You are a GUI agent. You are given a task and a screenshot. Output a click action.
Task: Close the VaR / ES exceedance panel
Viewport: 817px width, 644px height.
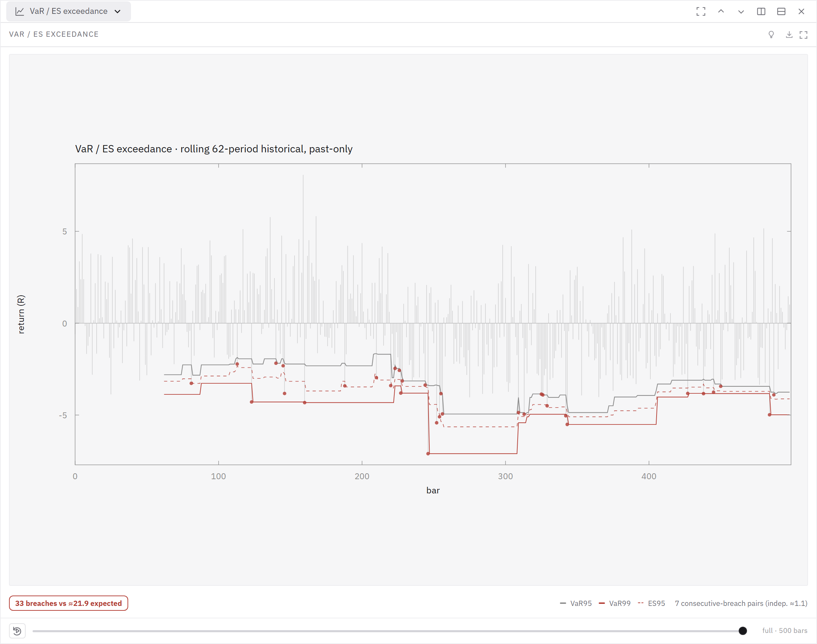coord(801,11)
